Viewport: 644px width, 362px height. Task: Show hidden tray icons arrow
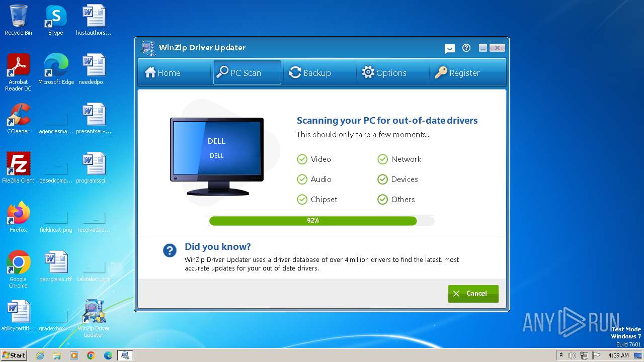[x=561, y=355]
